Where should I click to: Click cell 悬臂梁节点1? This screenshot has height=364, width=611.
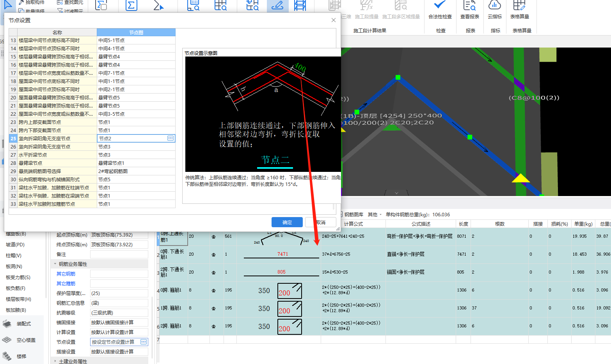tap(136, 163)
